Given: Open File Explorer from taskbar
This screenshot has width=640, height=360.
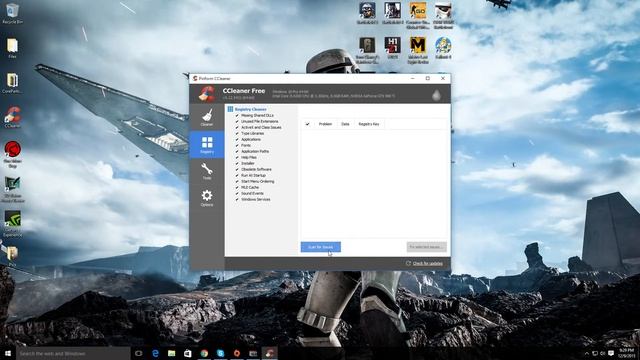Looking at the screenshot, I should click(x=171, y=353).
